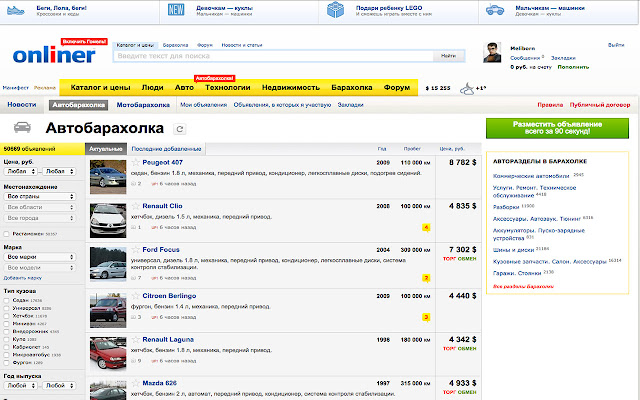Check the Хетчбэк body type
The height and width of the screenshot is (400, 640).
pyautogui.click(x=6, y=316)
